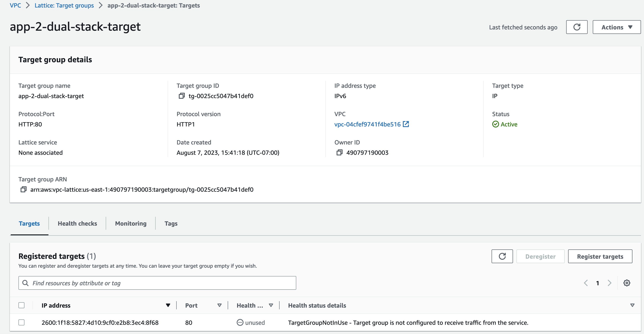The image size is (644, 334).
Task: Refresh the Registered targets list
Action: tap(502, 256)
